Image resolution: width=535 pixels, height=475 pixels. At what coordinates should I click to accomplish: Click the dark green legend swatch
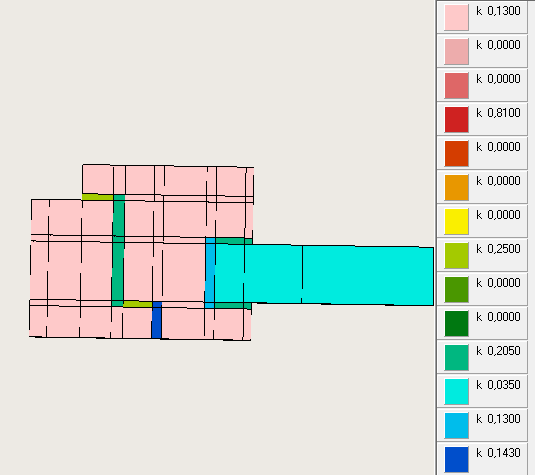coord(456,323)
